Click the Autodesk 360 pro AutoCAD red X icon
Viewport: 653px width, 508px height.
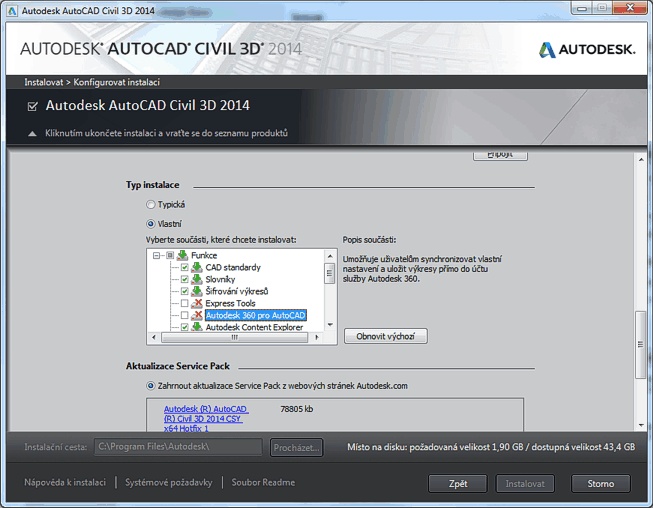tap(197, 315)
